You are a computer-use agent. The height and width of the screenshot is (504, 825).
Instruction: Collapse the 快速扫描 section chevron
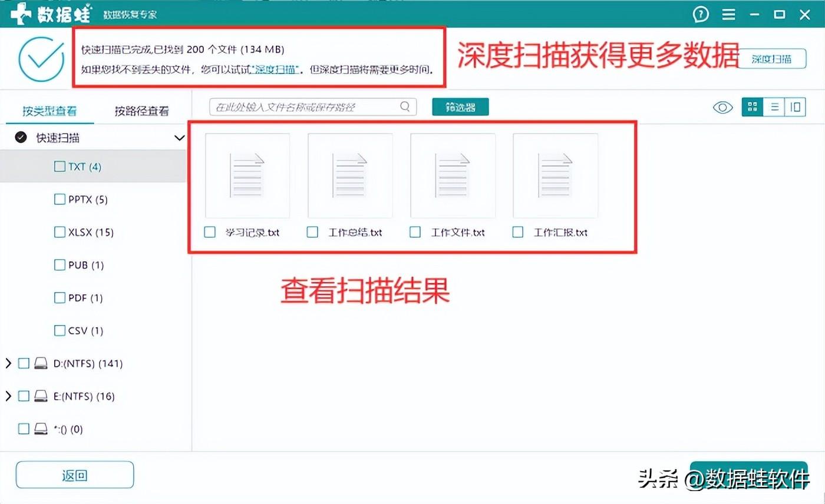coord(180,138)
